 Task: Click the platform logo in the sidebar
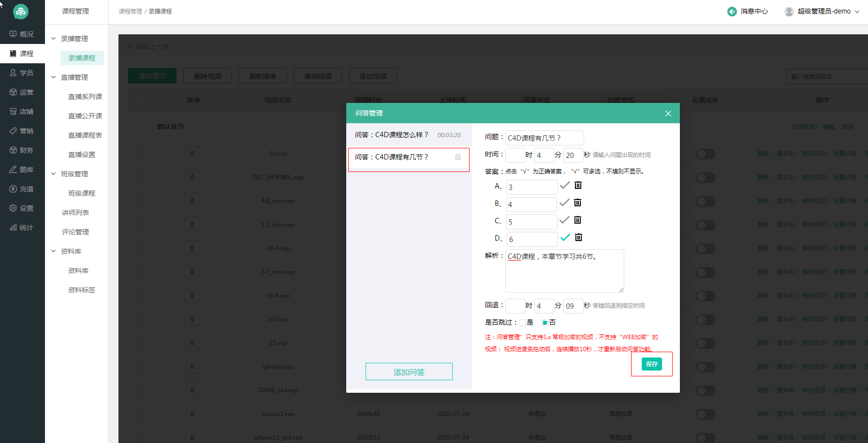click(21, 12)
